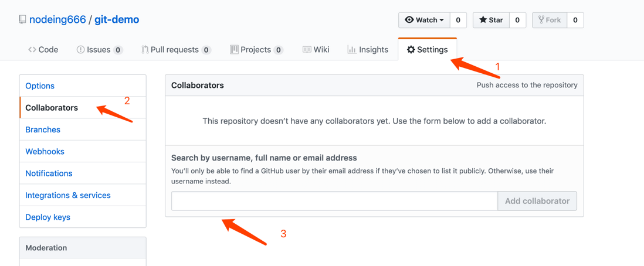Star the git-demo repository
The width and height of the screenshot is (644, 266).
(x=492, y=20)
